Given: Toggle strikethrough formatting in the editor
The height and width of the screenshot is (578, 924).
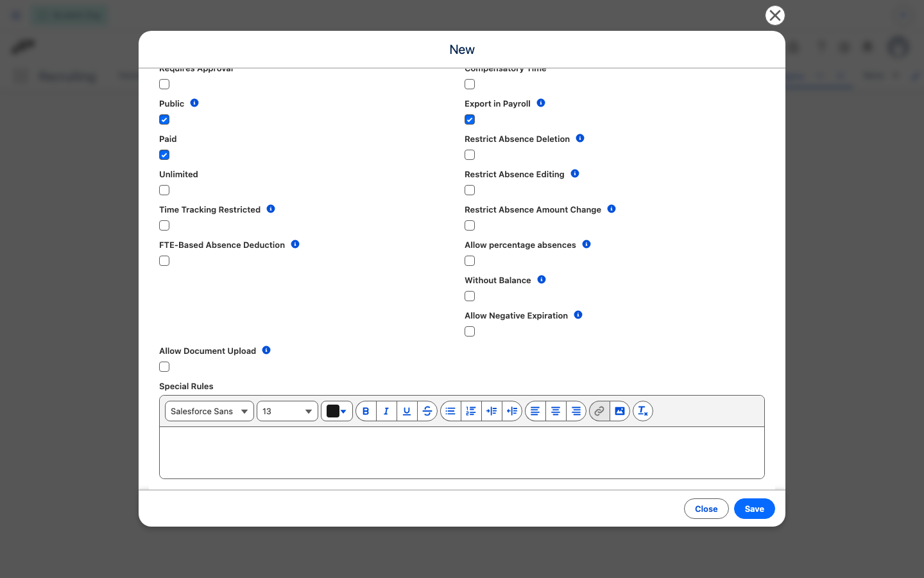Looking at the screenshot, I should coord(427,411).
